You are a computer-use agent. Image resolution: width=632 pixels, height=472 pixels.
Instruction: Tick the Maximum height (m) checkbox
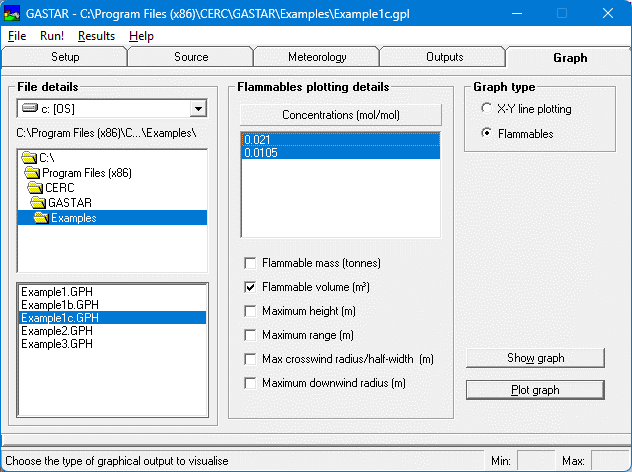coord(250,311)
